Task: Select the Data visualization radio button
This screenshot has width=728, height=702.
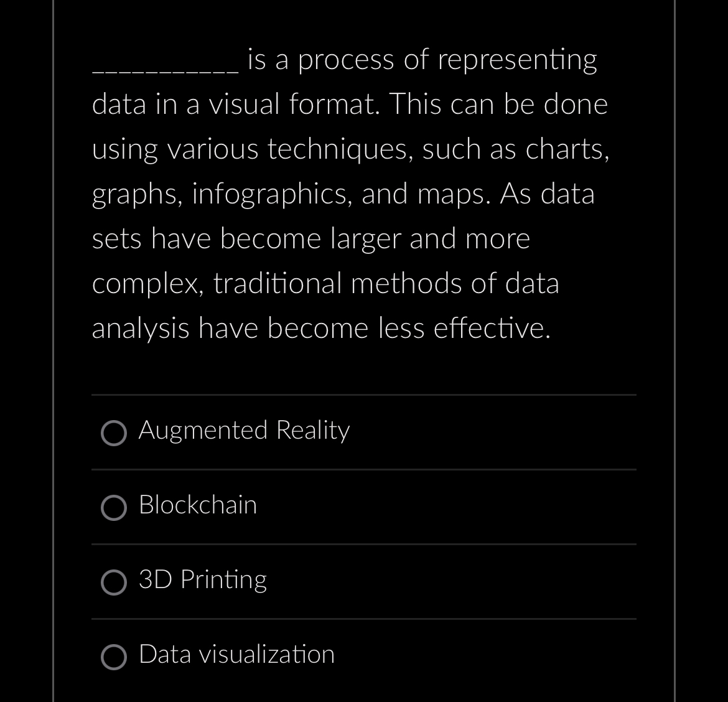Action: (114, 657)
